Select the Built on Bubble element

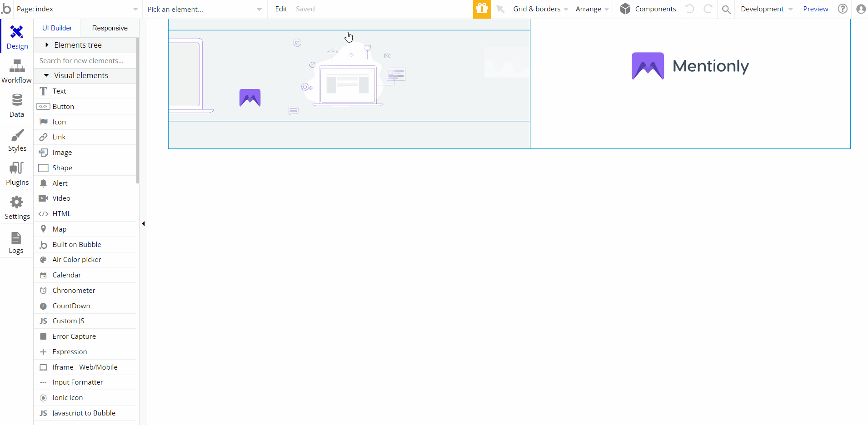[85, 245]
